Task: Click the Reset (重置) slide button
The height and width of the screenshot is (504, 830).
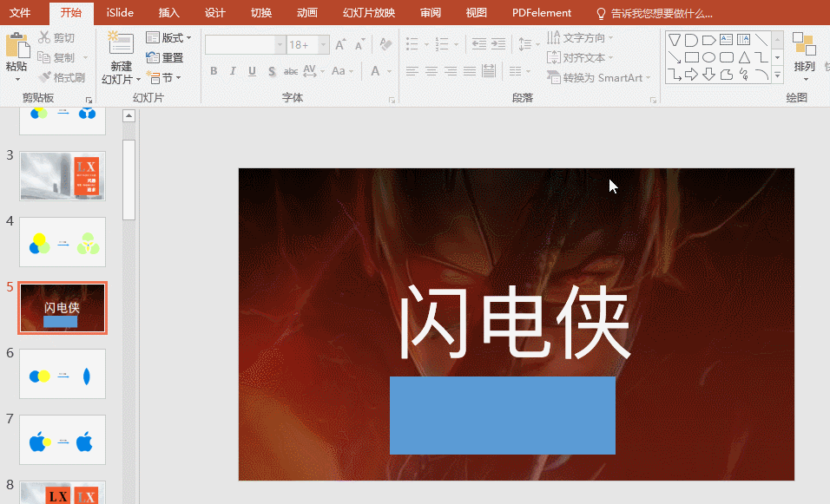Action: tap(165, 57)
